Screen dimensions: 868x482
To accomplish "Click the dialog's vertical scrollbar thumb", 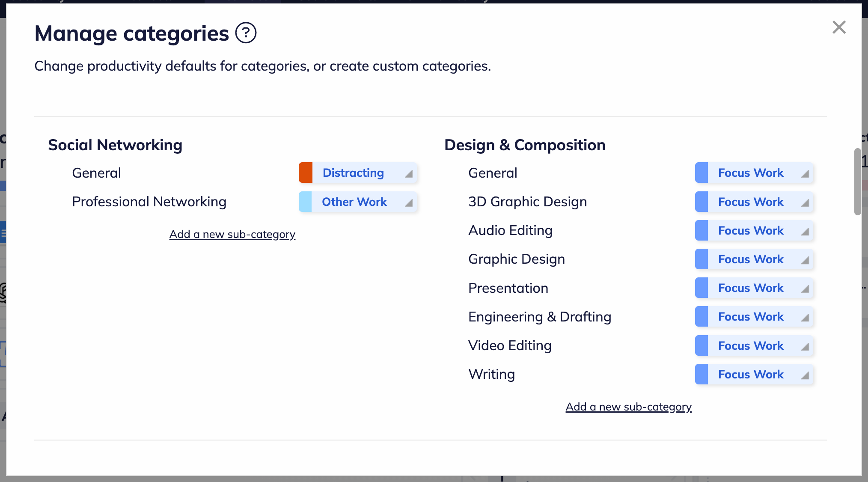I will pyautogui.click(x=857, y=182).
